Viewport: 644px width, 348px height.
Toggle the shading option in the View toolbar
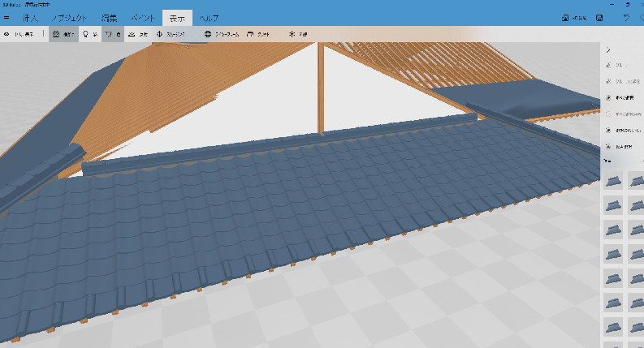coord(63,34)
